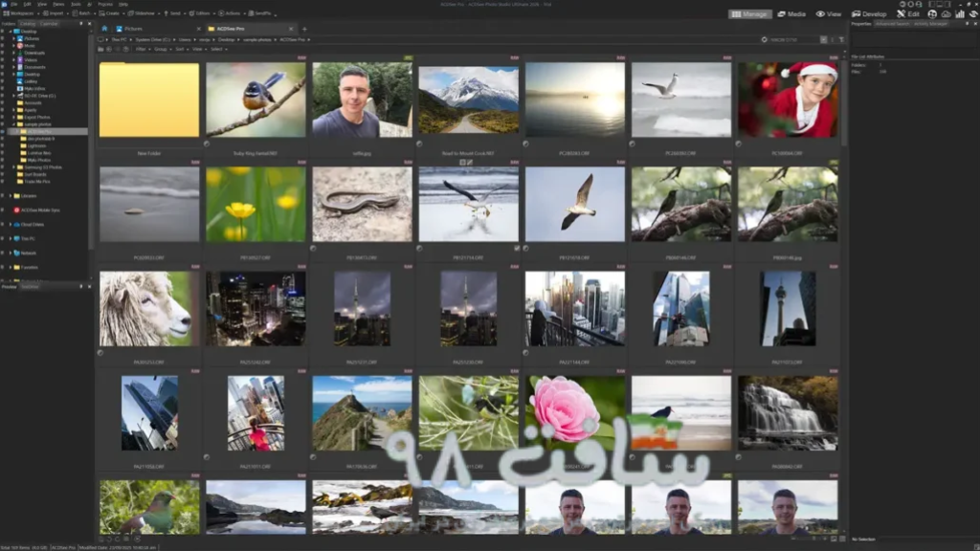Viewport: 980px width, 551px height.
Task: Open the Editors dropdown
Action: pos(202,13)
